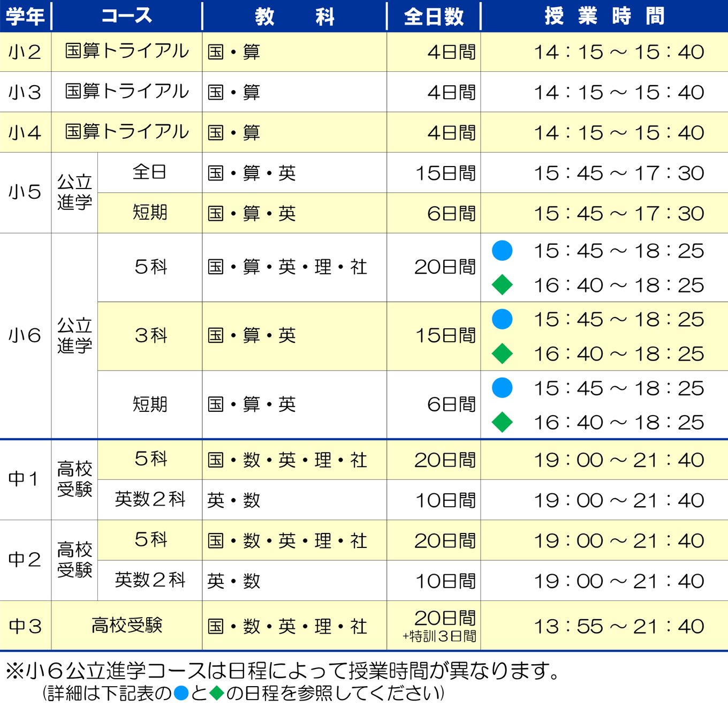Viewport: 728px width, 714px height.
Task: Click the blue circle in 小6 短期 row
Action: [x=502, y=388]
